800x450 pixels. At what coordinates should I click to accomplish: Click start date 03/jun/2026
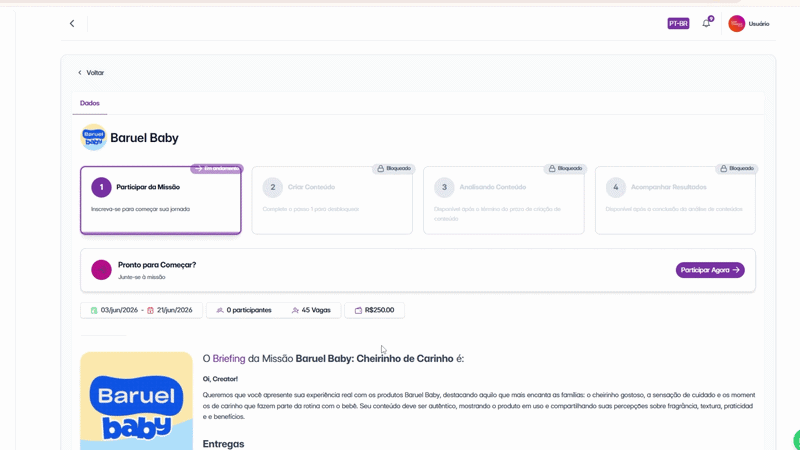119,310
